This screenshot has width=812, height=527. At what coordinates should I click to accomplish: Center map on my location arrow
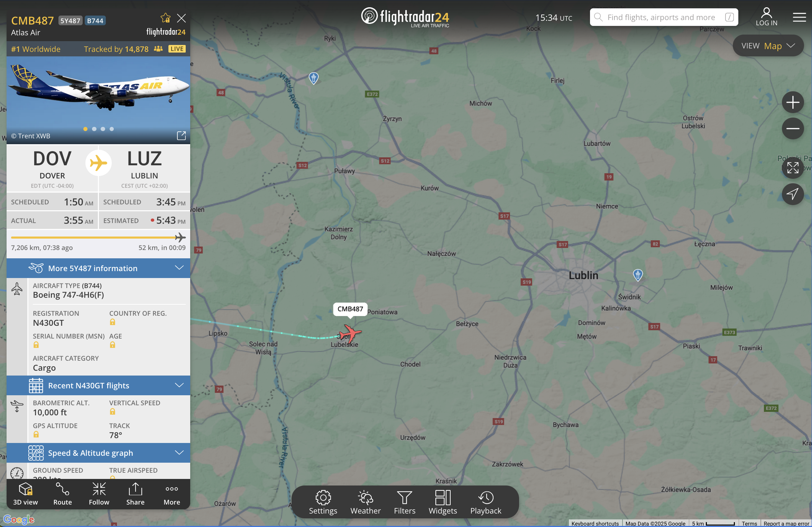[793, 194]
